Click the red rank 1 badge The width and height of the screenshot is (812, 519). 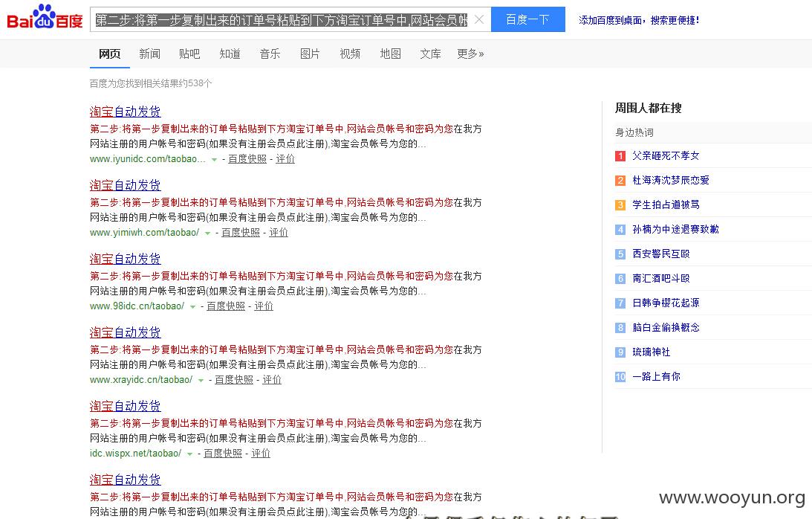coord(620,156)
